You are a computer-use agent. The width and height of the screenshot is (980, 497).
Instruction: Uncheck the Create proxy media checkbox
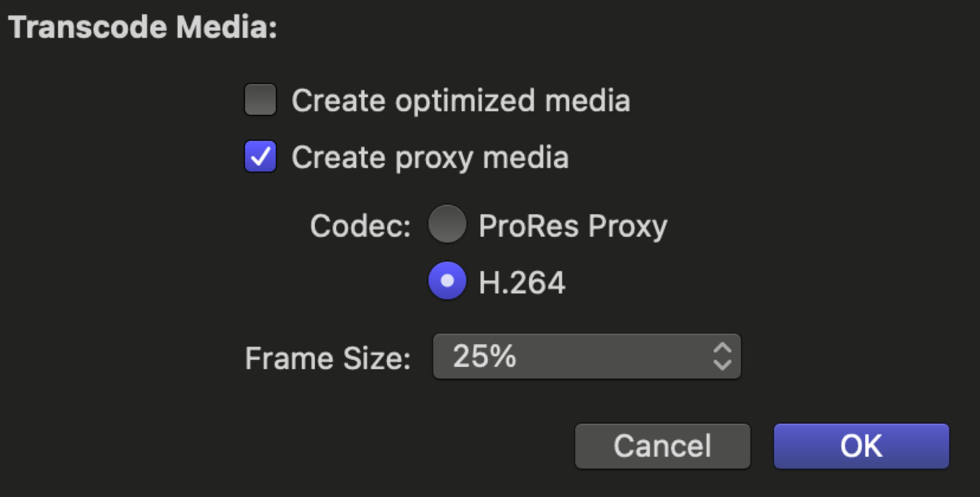260,156
